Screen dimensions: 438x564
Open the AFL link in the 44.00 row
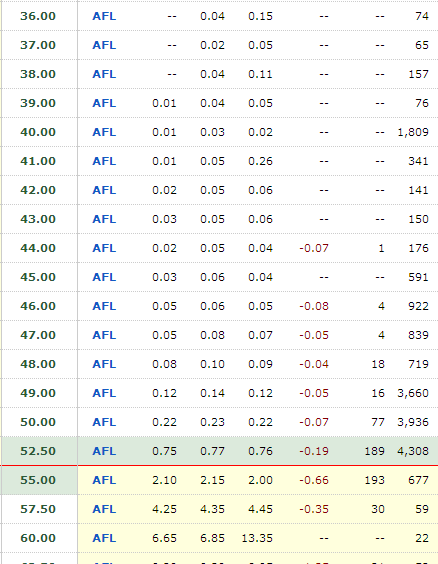click(x=104, y=248)
